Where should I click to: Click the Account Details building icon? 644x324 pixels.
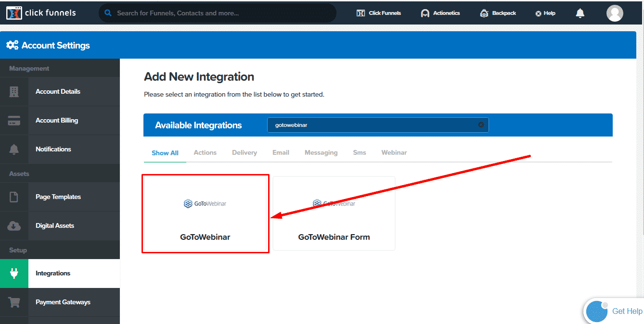pyautogui.click(x=14, y=92)
